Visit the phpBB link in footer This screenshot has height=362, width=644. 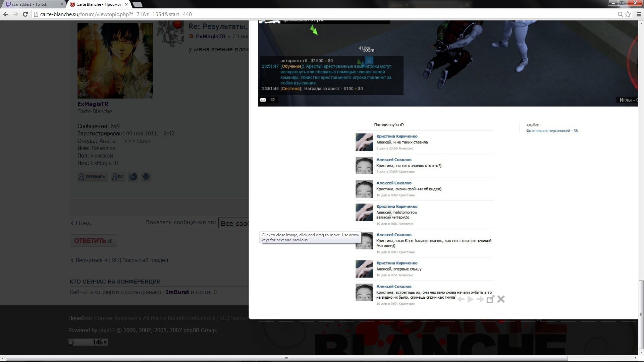(107, 330)
